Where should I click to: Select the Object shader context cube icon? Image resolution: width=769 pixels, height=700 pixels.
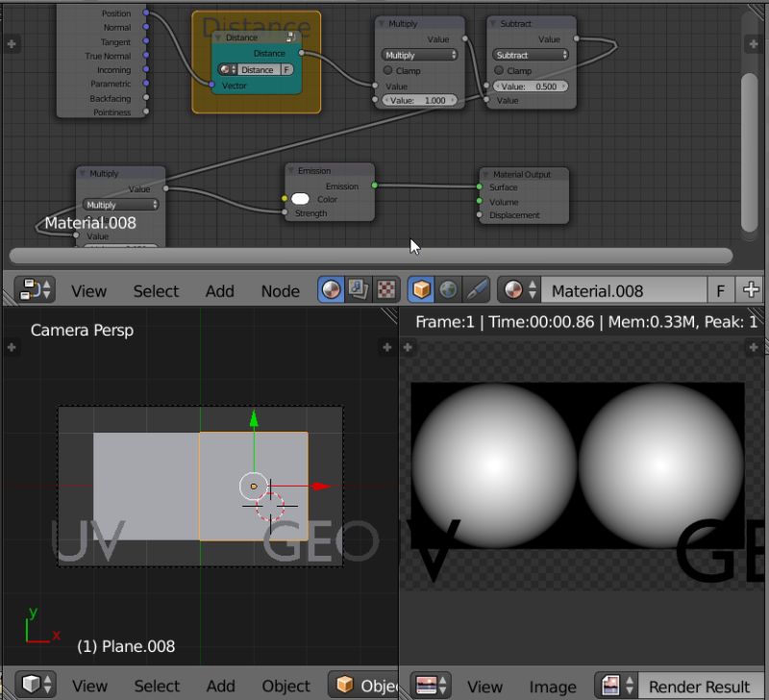(421, 289)
